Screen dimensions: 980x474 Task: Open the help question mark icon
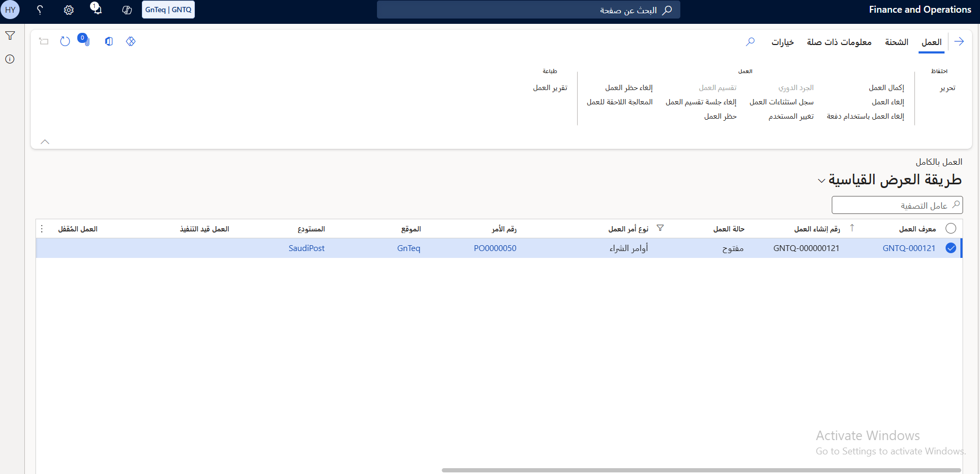[x=40, y=10]
